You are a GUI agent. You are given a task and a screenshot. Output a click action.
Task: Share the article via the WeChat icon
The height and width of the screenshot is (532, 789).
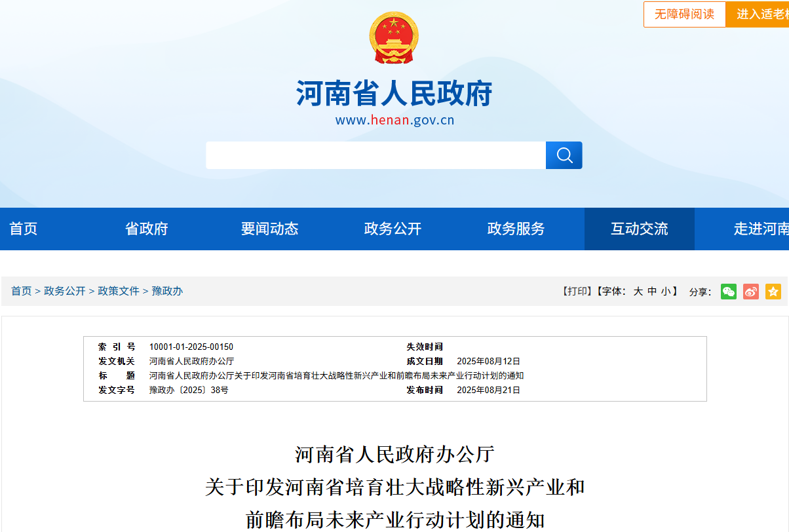click(x=728, y=292)
